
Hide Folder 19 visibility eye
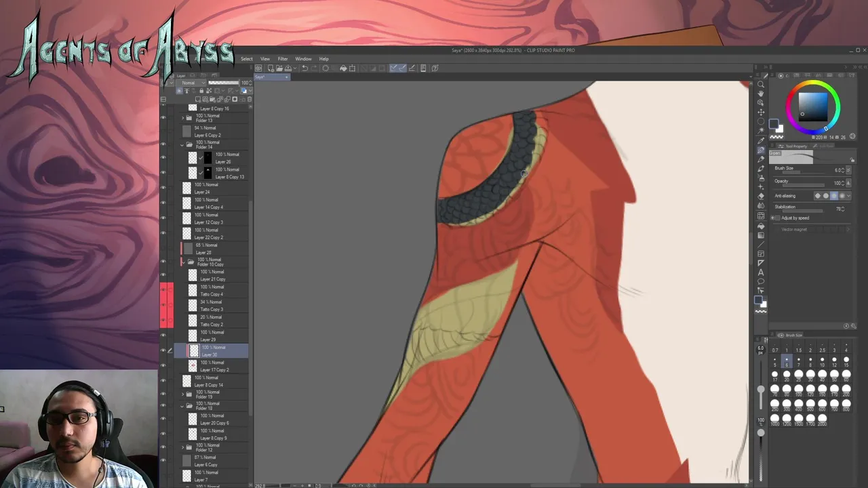click(163, 394)
